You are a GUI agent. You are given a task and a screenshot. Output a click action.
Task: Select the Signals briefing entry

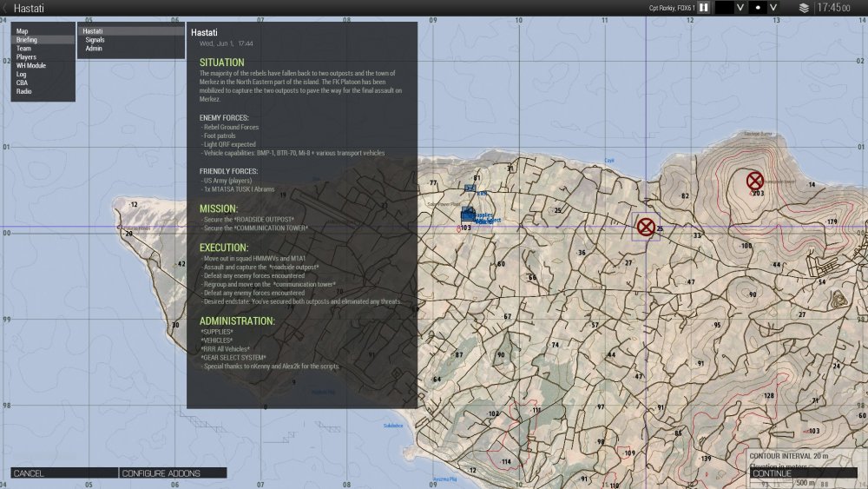tap(95, 40)
